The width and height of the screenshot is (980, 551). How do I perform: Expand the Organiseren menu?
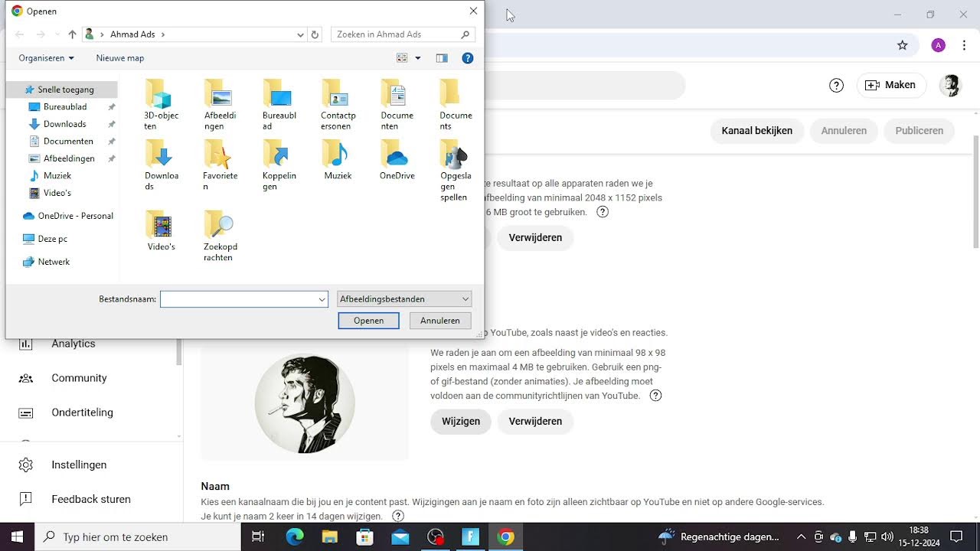(47, 58)
